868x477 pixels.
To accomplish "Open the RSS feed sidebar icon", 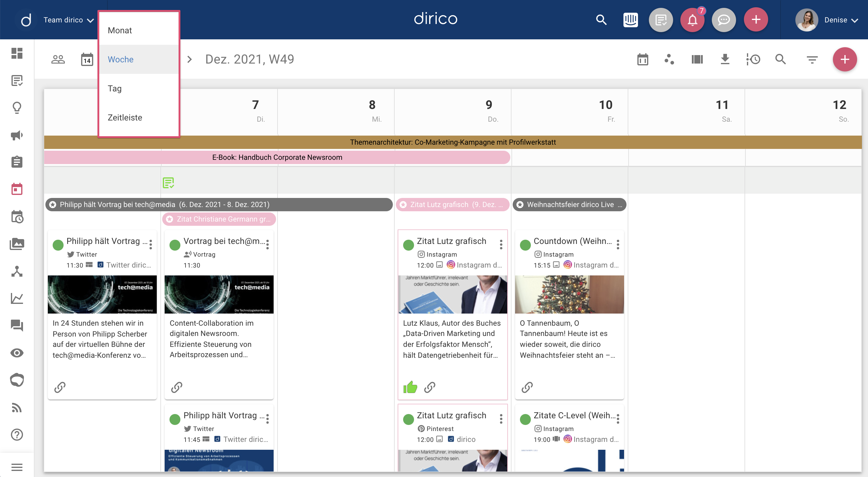I will point(17,407).
